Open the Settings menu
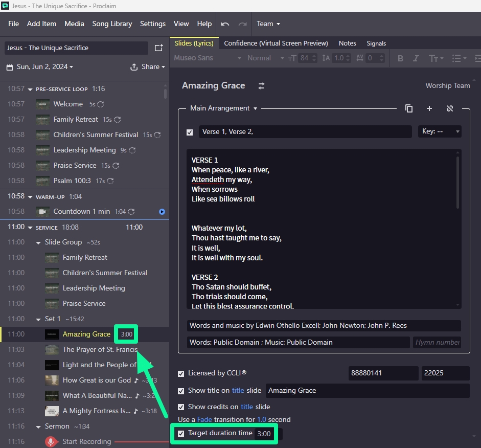This screenshot has width=481, height=448. tap(153, 24)
